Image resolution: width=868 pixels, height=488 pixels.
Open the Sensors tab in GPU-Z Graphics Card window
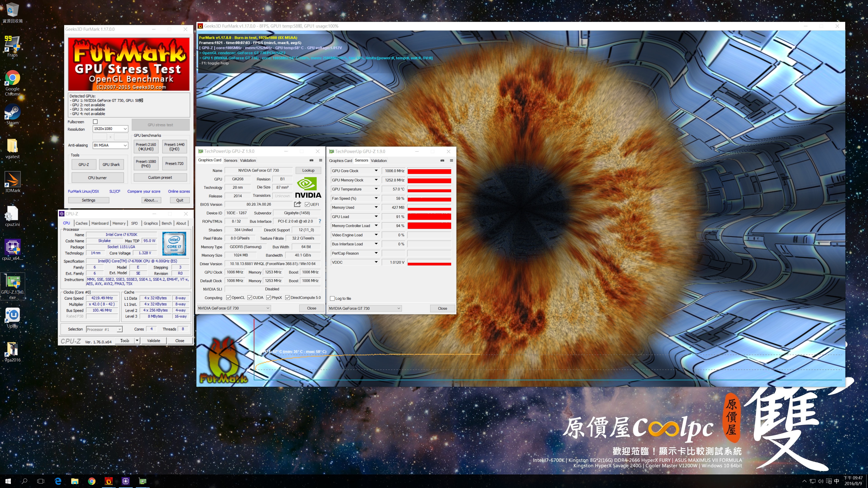pyautogui.click(x=231, y=161)
